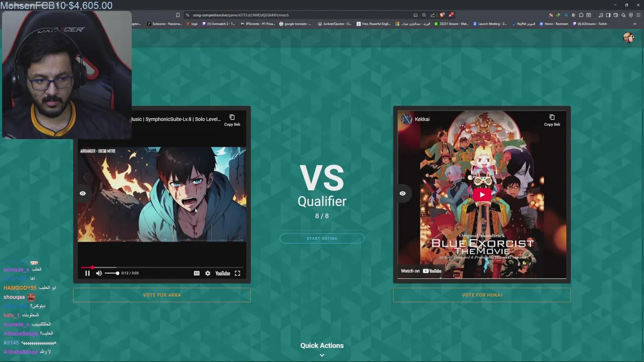The width and height of the screenshot is (644, 362).
Task: Open the google translate bookmark
Action: pos(295,24)
